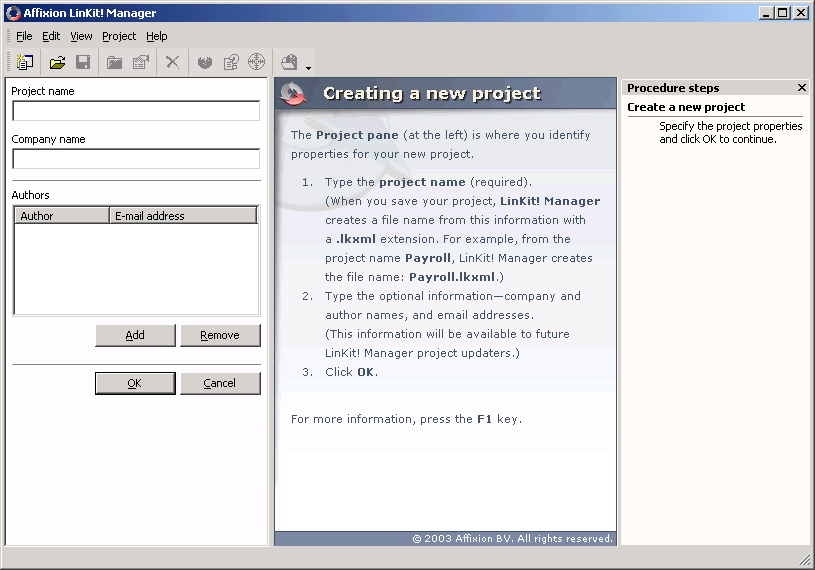Click the grayed folder icon after Save
815x570 pixels.
pos(115,62)
